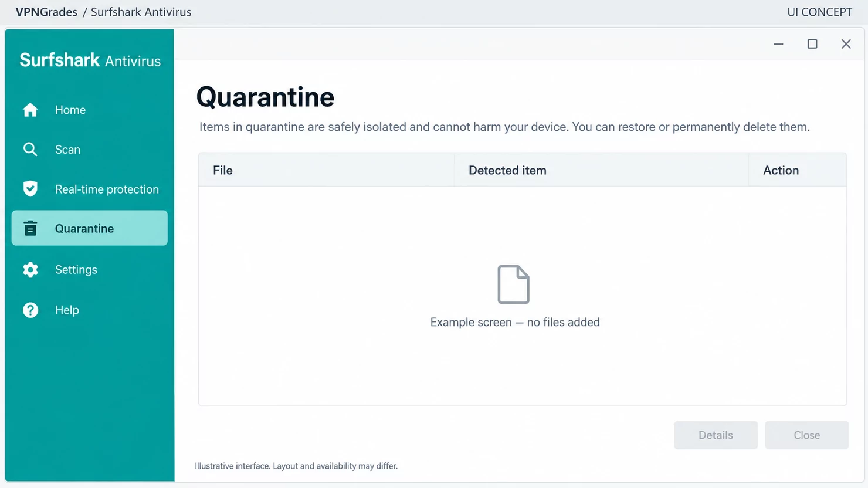Click the Scan magnifying glass icon
This screenshot has width=868, height=488.
coord(30,150)
